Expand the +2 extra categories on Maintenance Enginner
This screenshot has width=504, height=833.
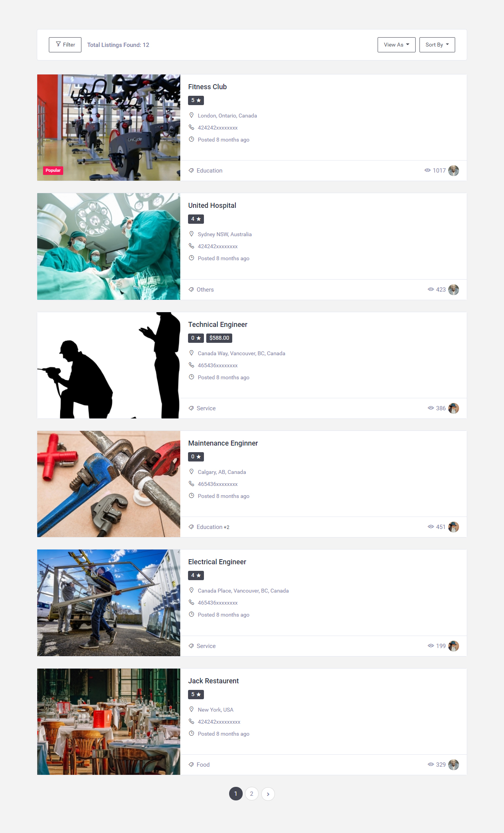226,527
